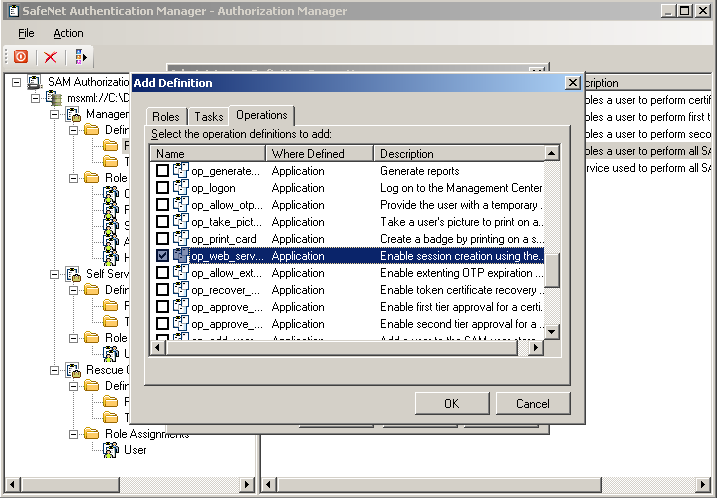Screen dimensions: 717x498
Task: Open the File menu
Action: click(x=26, y=33)
